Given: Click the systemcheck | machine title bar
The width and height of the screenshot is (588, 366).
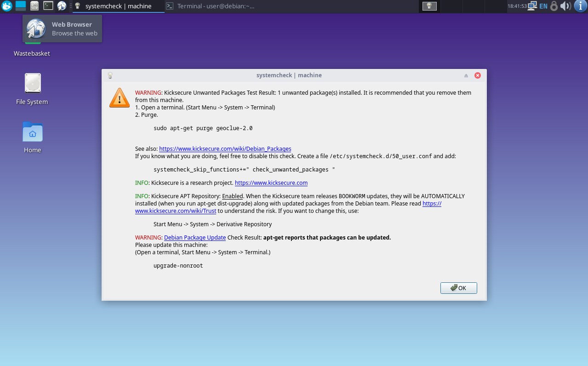Looking at the screenshot, I should click(x=289, y=75).
